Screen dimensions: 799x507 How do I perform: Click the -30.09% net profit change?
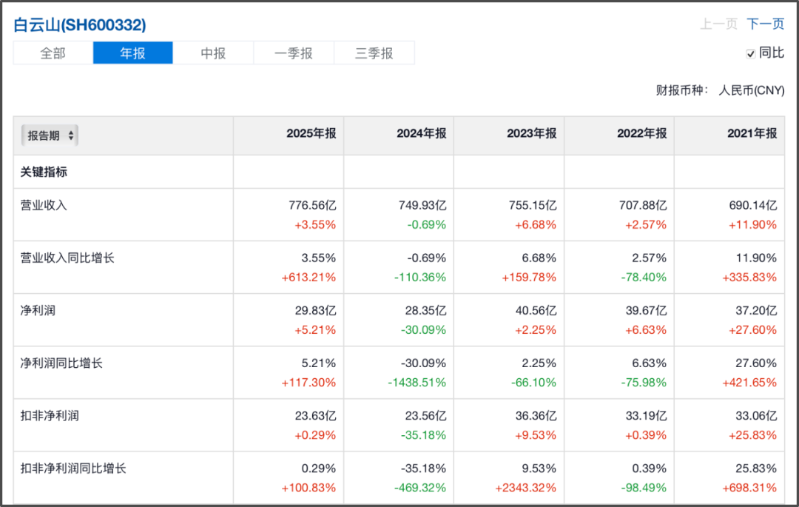pos(423,330)
